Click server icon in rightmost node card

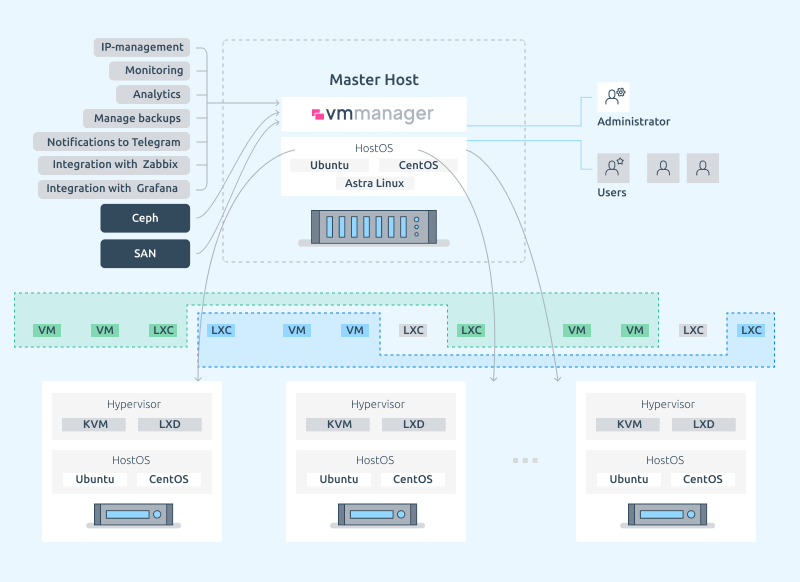click(x=667, y=515)
